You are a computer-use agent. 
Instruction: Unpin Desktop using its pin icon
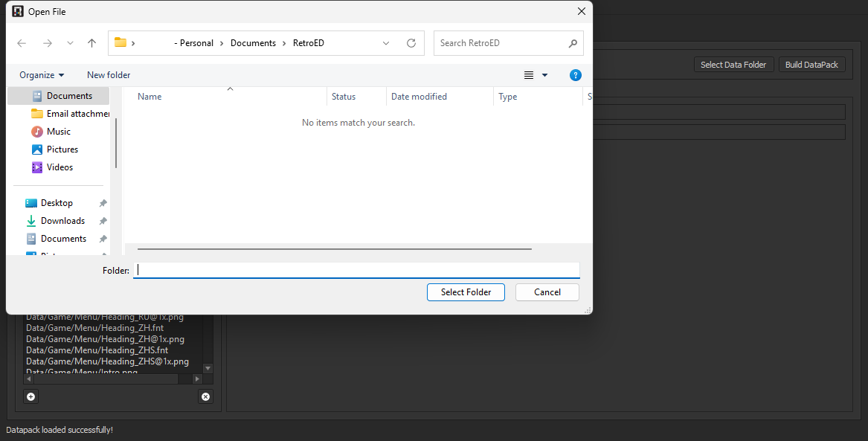[x=103, y=203]
